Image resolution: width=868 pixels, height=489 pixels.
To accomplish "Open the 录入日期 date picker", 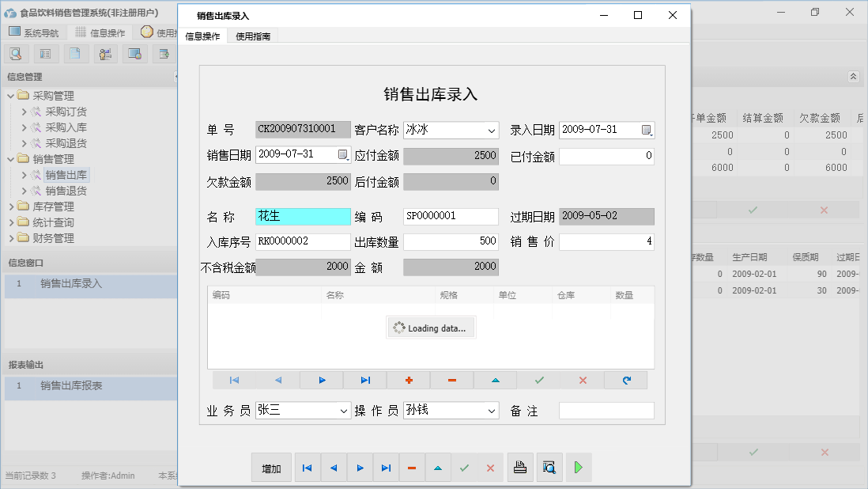I will tap(648, 130).
